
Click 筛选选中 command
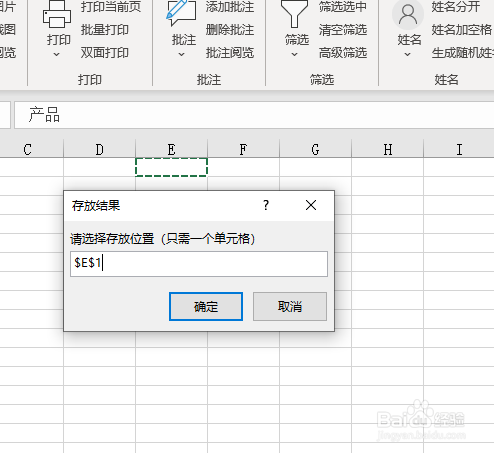pos(343,7)
